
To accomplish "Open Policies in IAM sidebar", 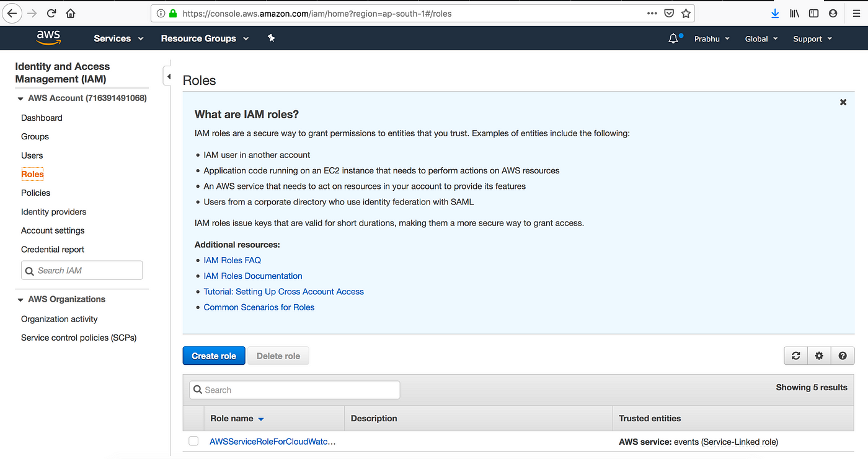I will point(35,193).
